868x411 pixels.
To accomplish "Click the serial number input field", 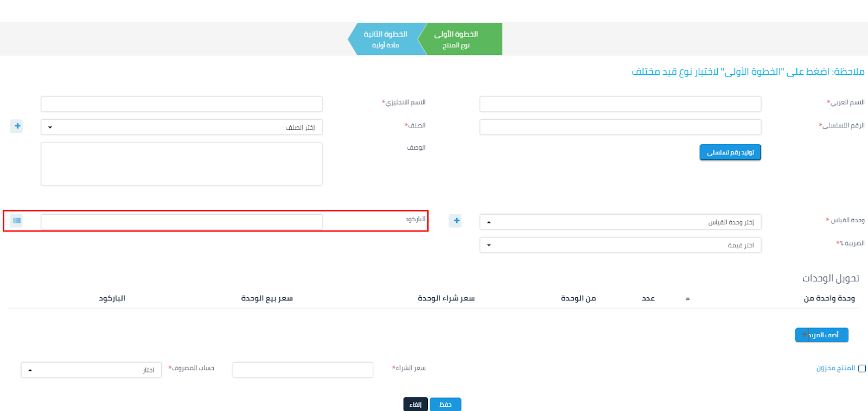I will (x=620, y=127).
